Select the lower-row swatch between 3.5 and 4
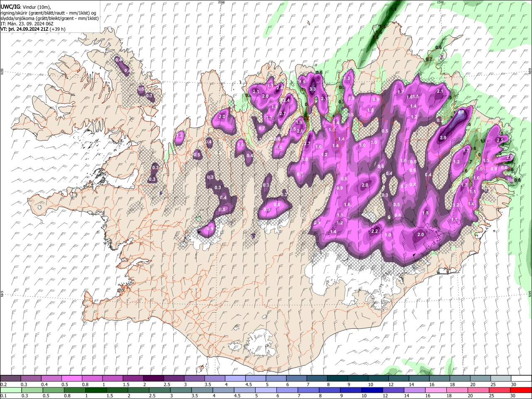532x399 pixels. coord(202,390)
